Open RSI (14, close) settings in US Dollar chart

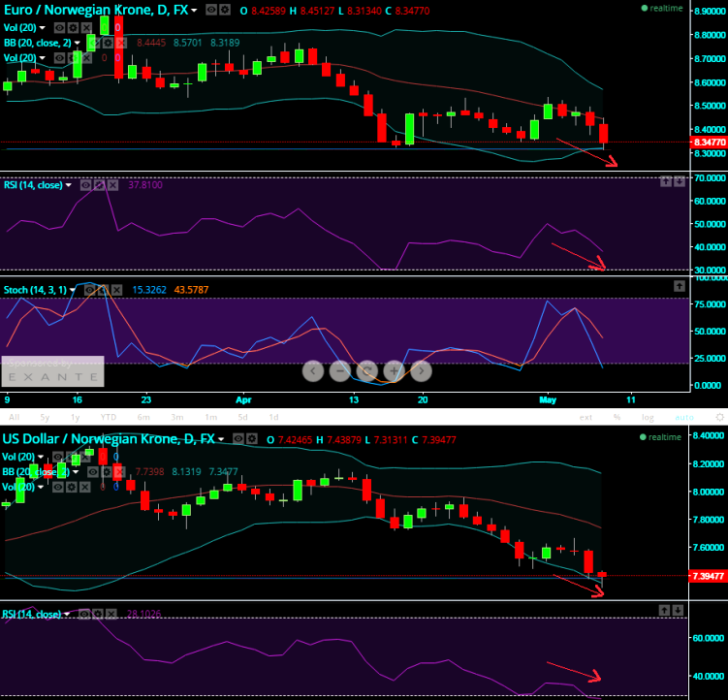click(98, 614)
